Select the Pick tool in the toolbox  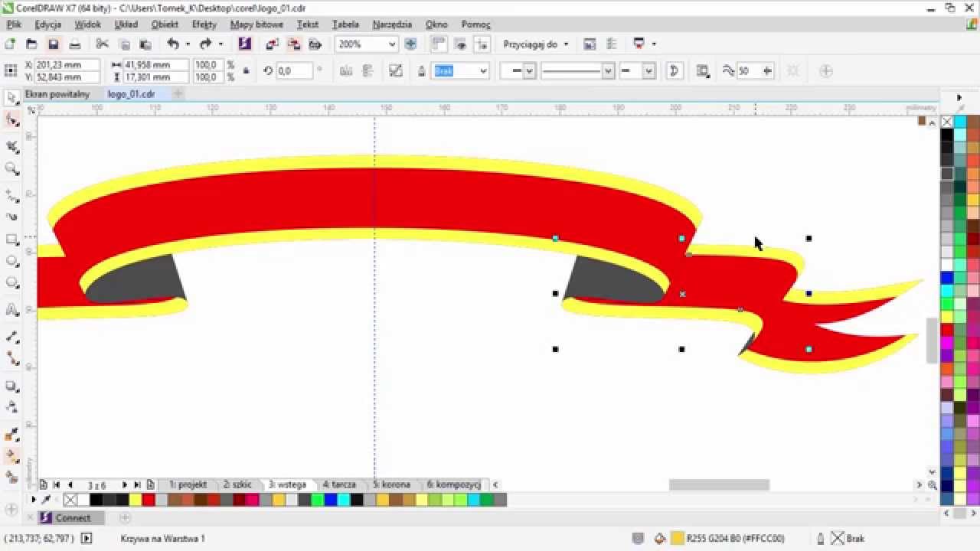12,98
